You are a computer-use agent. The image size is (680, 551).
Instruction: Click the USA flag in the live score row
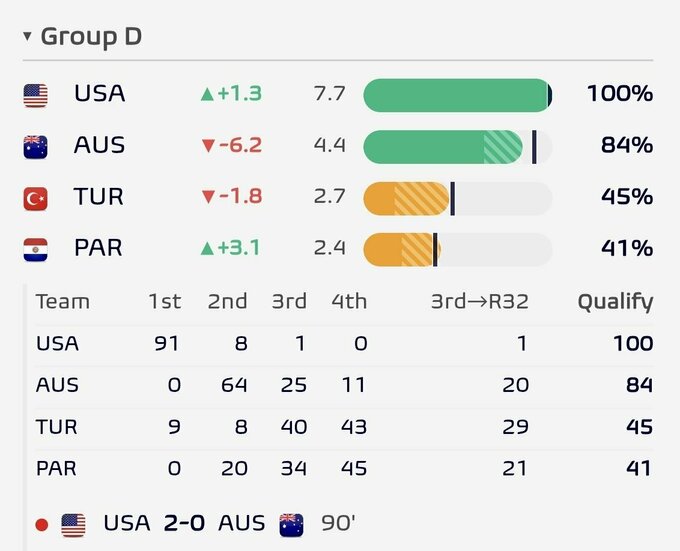[73, 525]
